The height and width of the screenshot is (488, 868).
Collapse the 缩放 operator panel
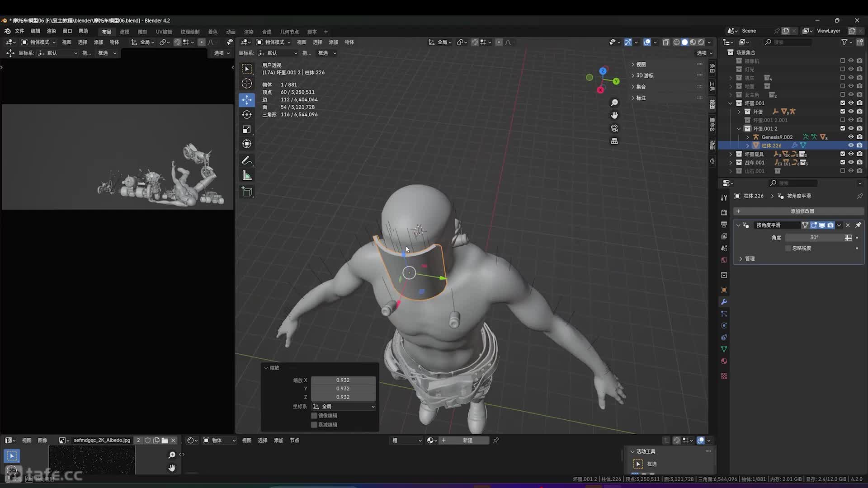(266, 368)
